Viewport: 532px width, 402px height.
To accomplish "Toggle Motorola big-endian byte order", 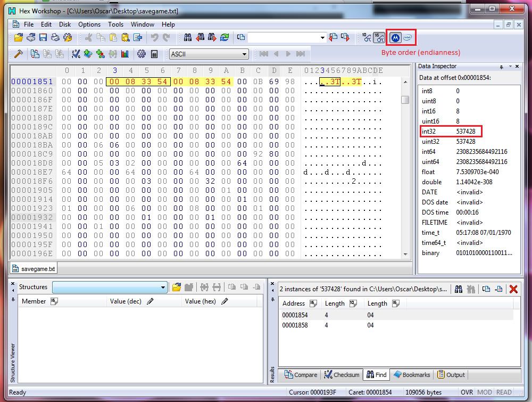I will click(x=395, y=38).
